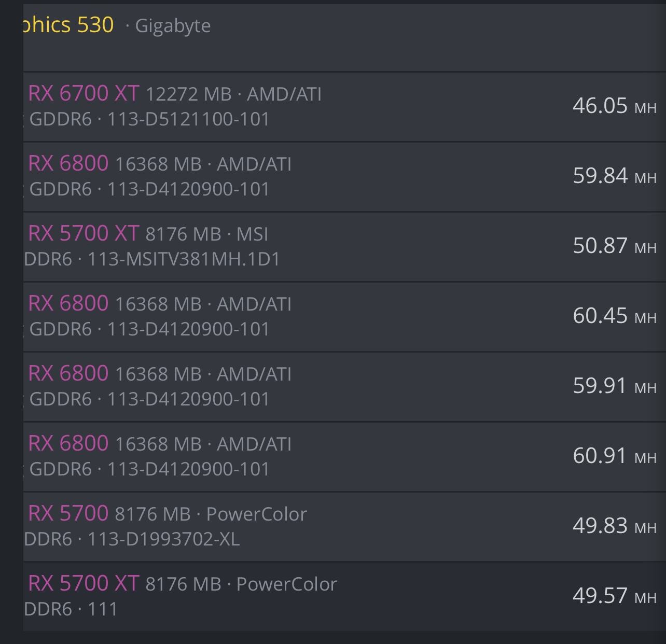
Task: Click the 49.57 MH hashrate value
Action: (615, 596)
